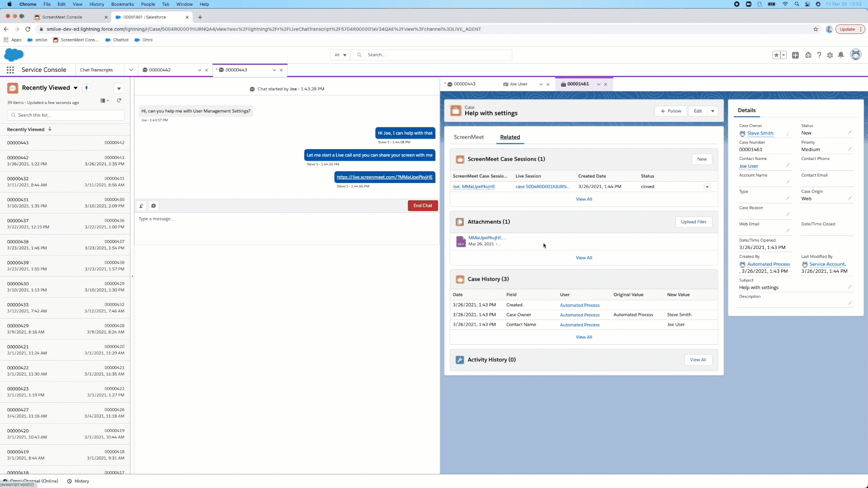
Task: Create New ScreenMeet Case Session
Action: coord(702,159)
